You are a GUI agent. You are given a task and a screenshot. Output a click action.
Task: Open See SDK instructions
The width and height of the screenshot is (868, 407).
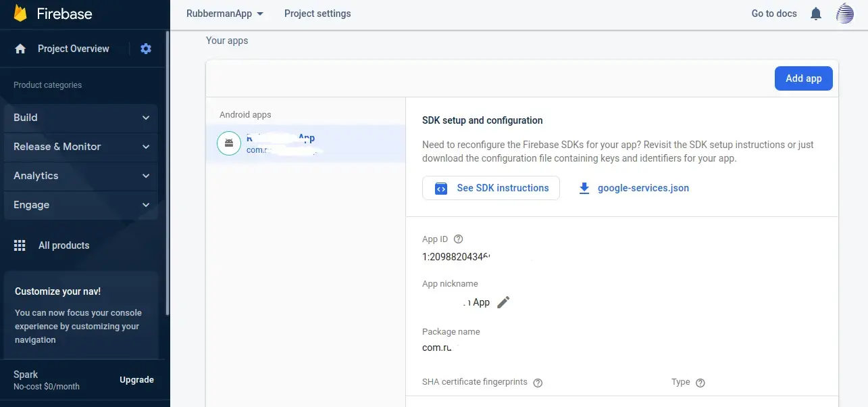(x=491, y=188)
